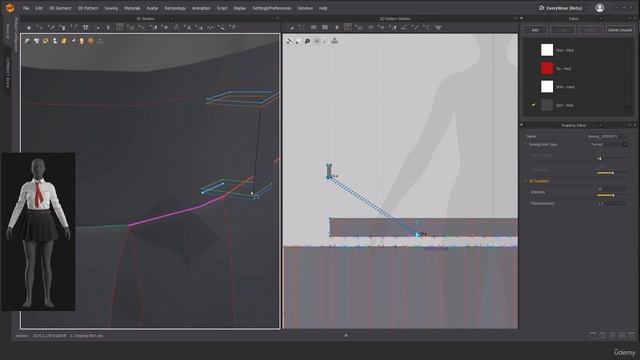Toggle the yellow mannequin icon in 3D viewport overlay
The height and width of the screenshot is (360, 640).
click(82, 41)
